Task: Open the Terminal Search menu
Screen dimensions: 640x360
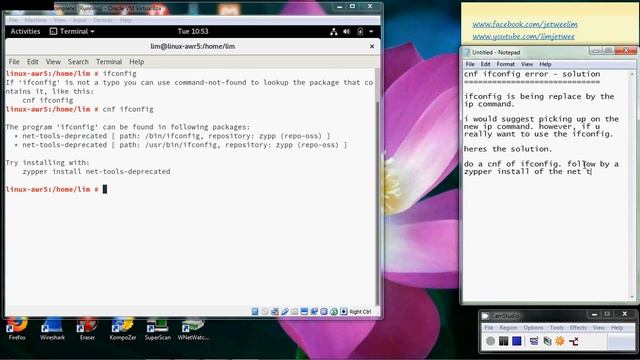Action: (x=78, y=62)
